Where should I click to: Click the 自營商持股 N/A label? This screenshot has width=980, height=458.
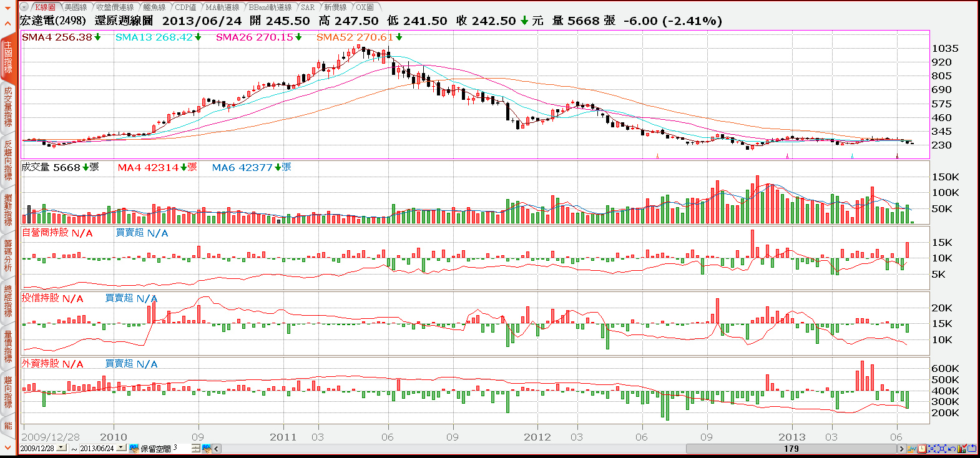57,233
